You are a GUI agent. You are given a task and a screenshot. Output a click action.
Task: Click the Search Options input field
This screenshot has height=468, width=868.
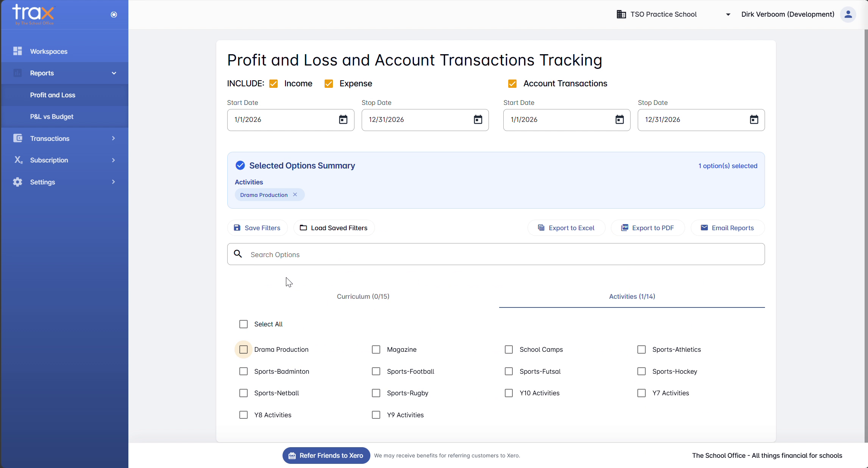point(496,254)
